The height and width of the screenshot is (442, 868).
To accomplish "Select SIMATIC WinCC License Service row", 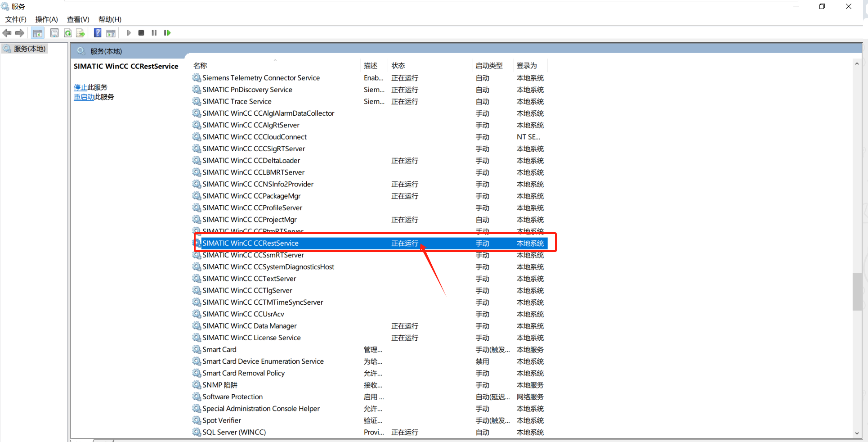I will [x=369, y=338].
